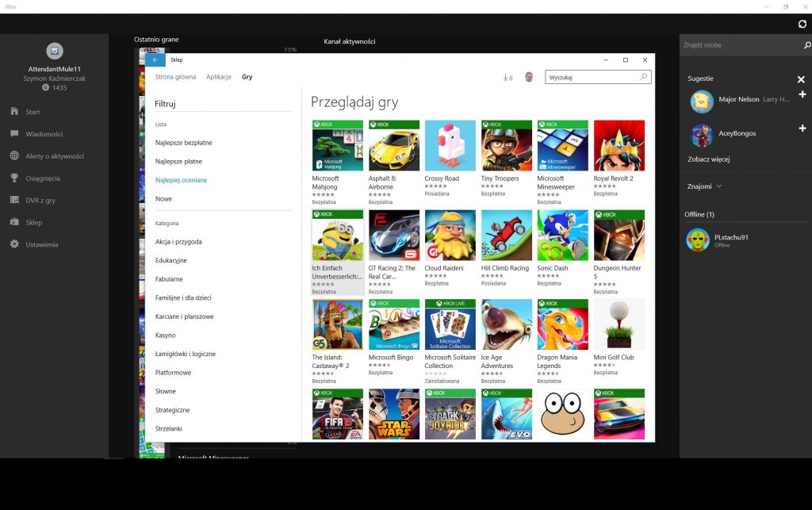
Task: Open the Jetpack Joyride game tile
Action: tap(450, 414)
